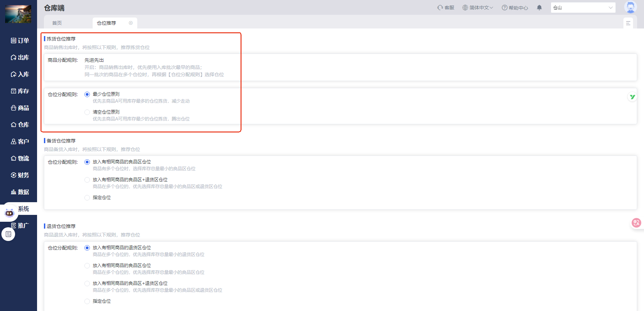Click the robot assistant icon in sidebar
This screenshot has height=311, width=644.
[x=9, y=213]
